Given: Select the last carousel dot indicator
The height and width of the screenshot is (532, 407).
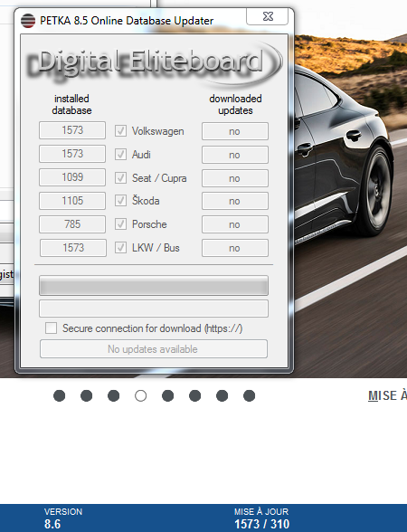Looking at the screenshot, I should pos(250,395).
